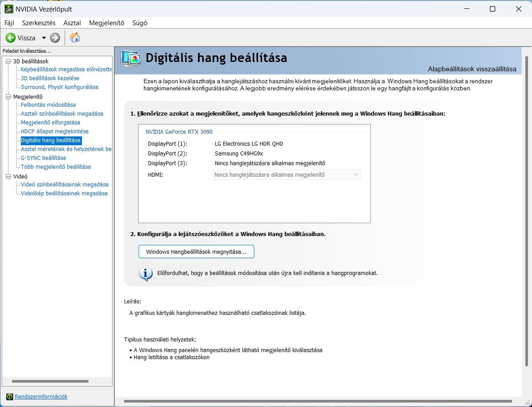532x407 pixels.
Task: Collapse the 3D beállítások tree node
Action: [x=8, y=62]
